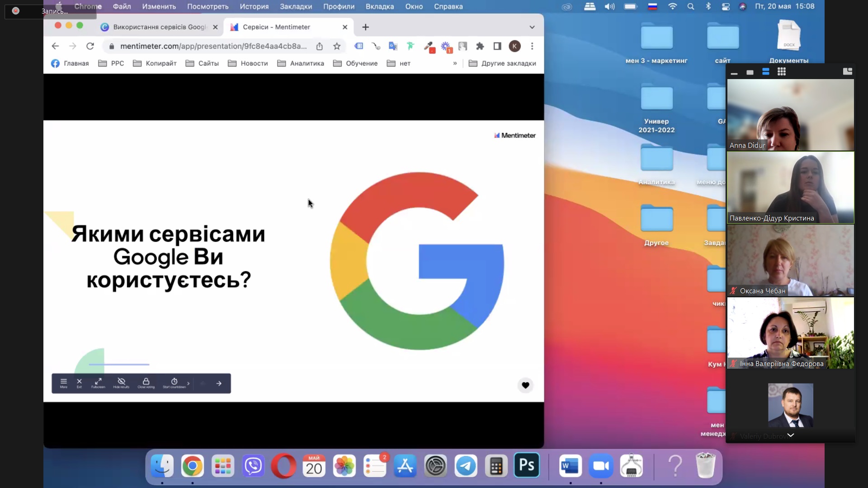Open Chrome tab search dropdown
The image size is (868, 488).
[x=532, y=27]
